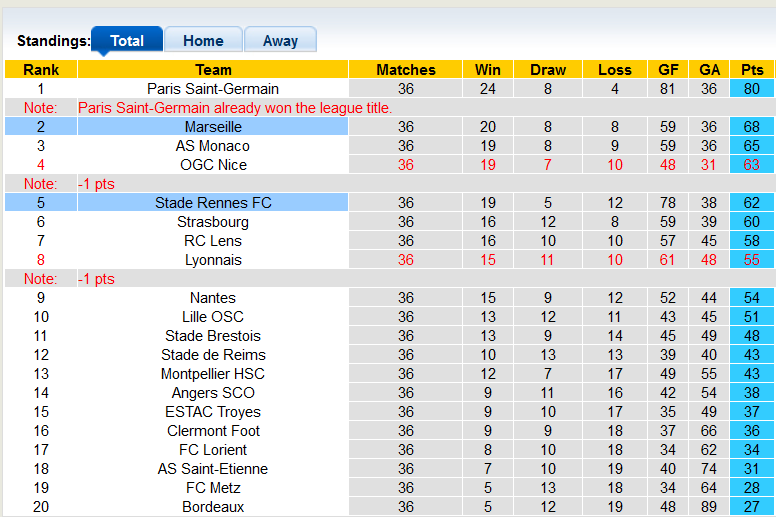Click the Win column header
Image resolution: width=776 pixels, height=517 pixels.
pos(488,70)
